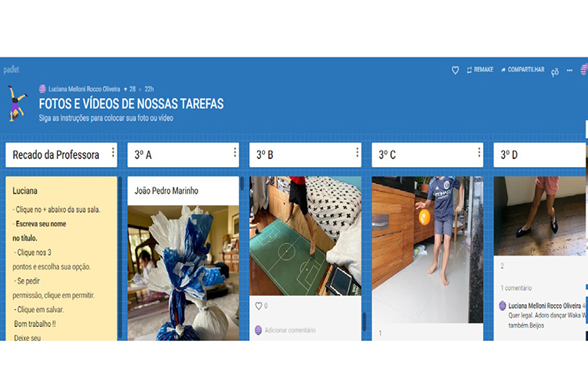This screenshot has height=392, width=588.
Task: Click the author avatar beside Luciana's name
Action: coord(43,89)
